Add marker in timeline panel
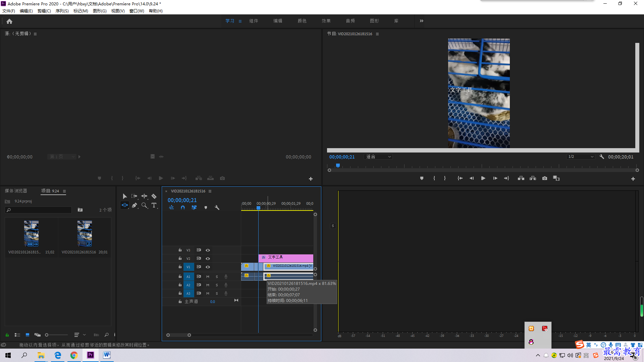Image resolution: width=644 pixels, height=362 pixels. 206,207
